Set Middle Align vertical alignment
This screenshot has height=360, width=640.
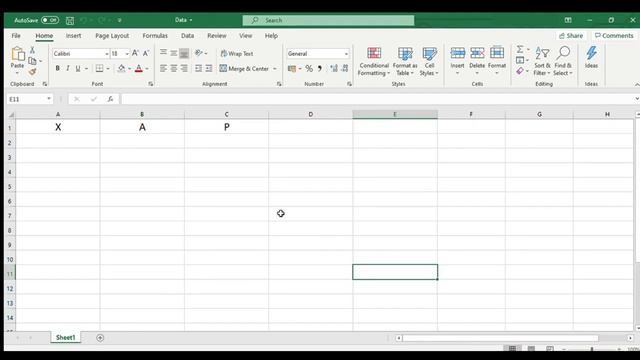click(x=174, y=53)
